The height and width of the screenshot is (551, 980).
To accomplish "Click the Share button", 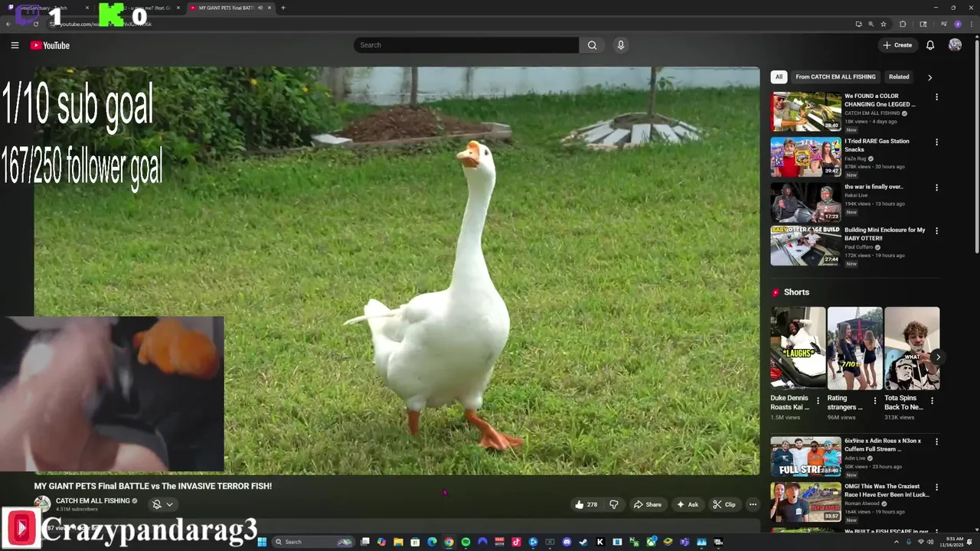I will coord(647,504).
